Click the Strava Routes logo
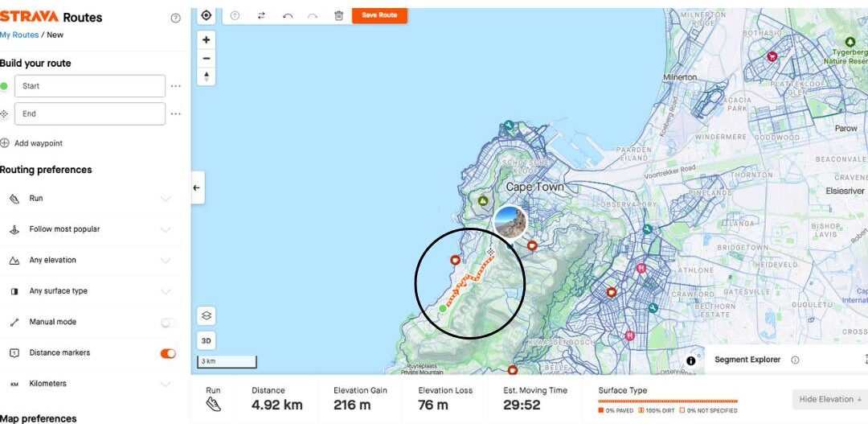The image size is (868, 424). point(51,17)
